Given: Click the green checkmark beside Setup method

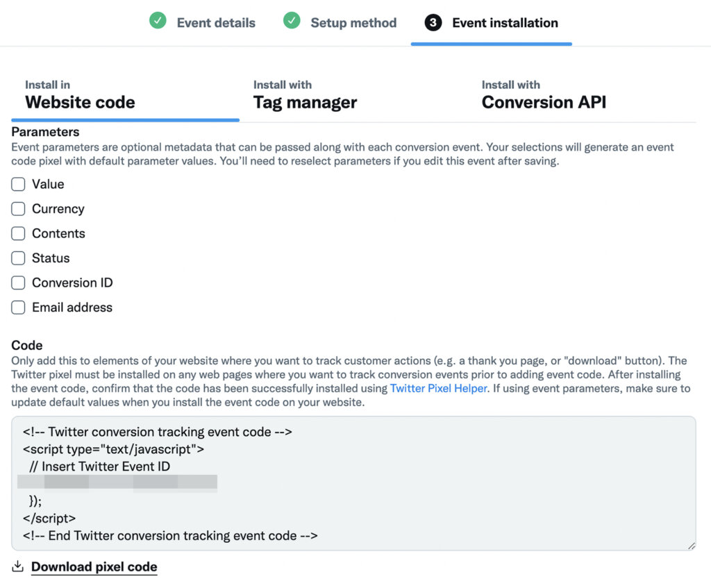Looking at the screenshot, I should [292, 22].
